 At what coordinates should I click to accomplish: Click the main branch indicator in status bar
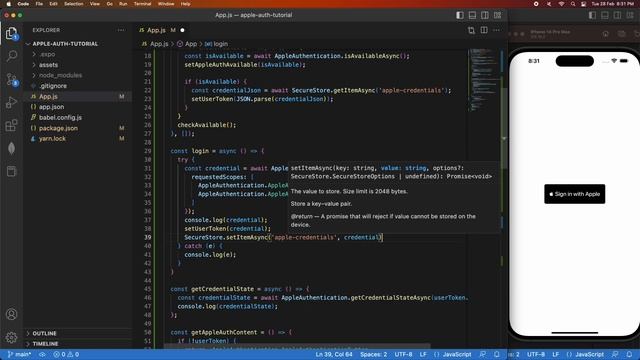click(x=19, y=354)
